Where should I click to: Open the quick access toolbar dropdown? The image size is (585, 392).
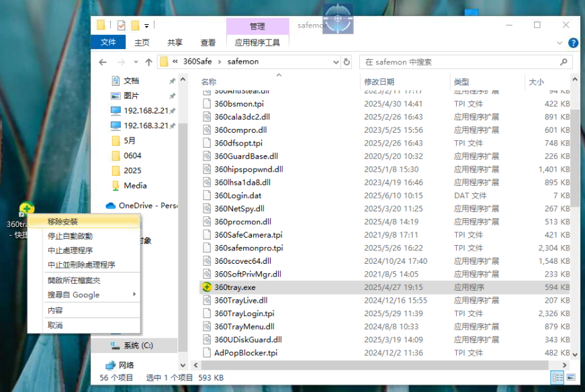click(x=146, y=26)
